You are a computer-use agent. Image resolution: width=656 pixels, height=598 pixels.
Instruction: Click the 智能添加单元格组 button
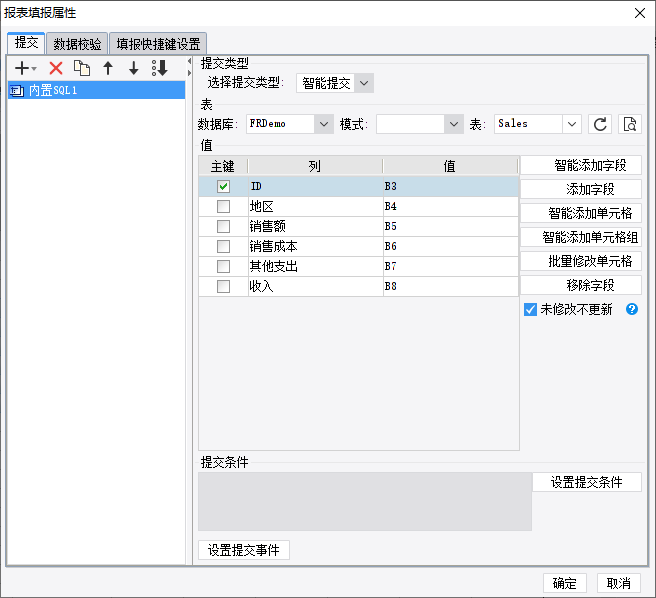(581, 237)
